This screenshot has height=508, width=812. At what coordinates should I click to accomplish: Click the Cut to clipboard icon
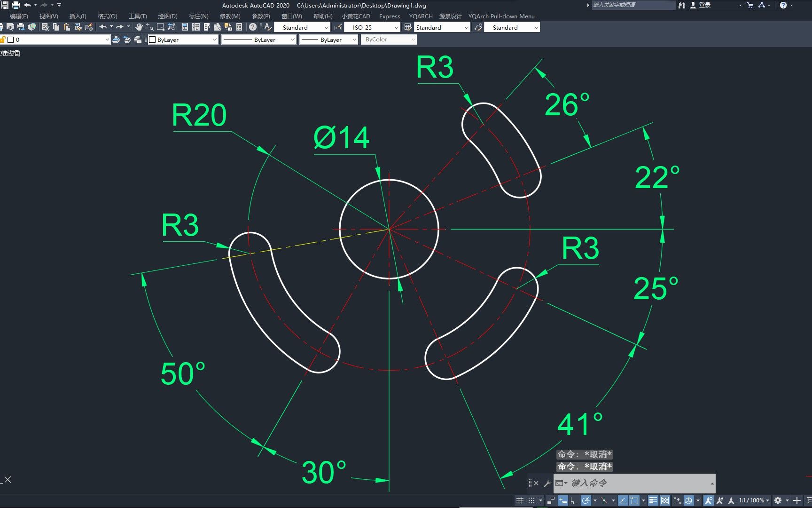pos(46,27)
